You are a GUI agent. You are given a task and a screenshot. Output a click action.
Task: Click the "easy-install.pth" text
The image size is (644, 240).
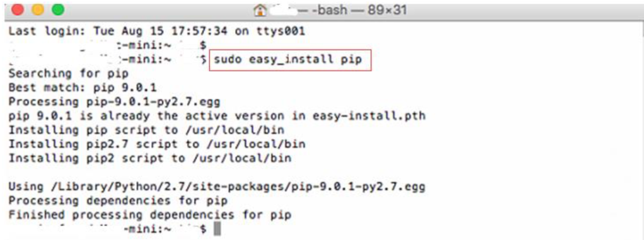point(369,116)
